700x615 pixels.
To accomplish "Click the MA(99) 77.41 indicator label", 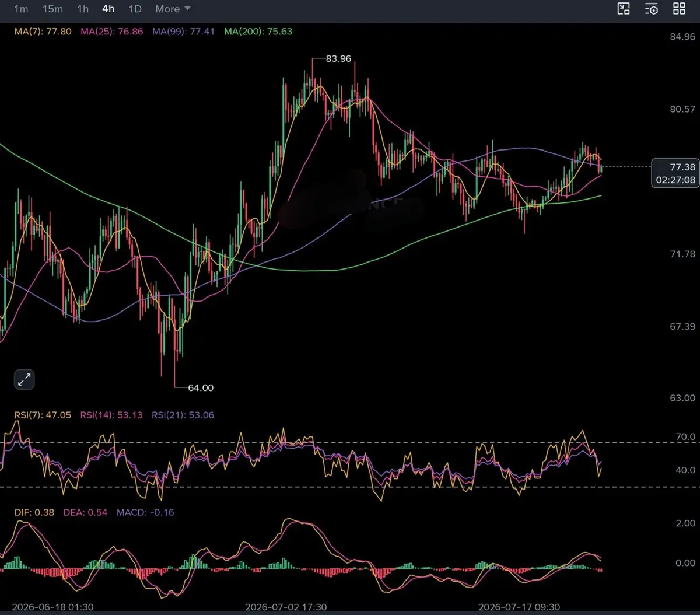I will coord(184,32).
